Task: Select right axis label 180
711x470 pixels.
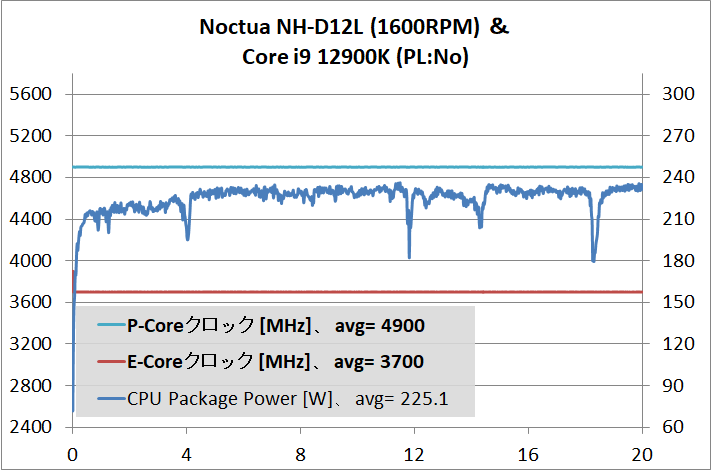Action: click(678, 261)
